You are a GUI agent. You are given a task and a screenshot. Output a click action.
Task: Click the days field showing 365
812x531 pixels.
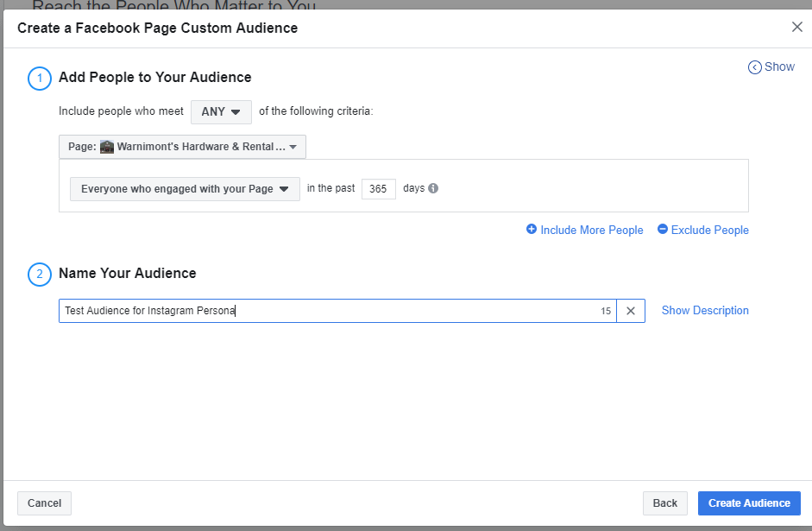[379, 189]
